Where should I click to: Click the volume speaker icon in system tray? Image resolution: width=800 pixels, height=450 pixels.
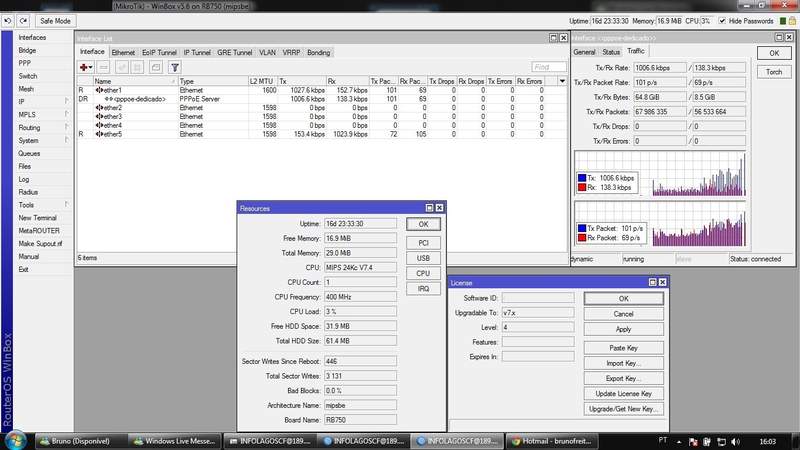click(735, 441)
